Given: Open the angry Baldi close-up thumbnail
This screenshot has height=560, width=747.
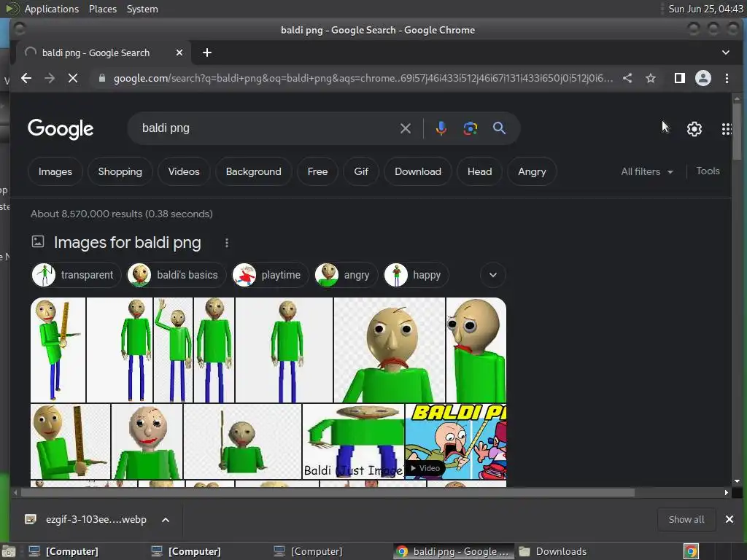Looking at the screenshot, I should pos(390,350).
